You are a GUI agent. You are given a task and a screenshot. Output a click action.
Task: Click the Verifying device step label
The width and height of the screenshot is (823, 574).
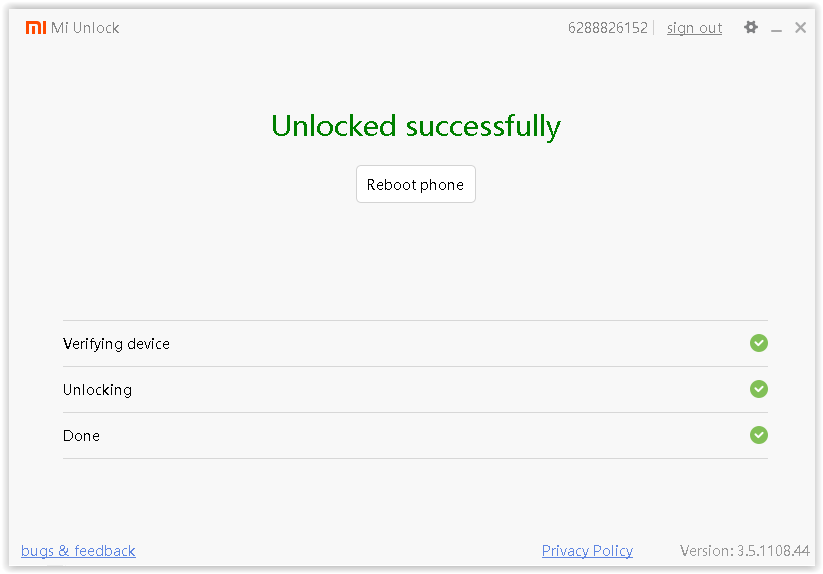click(116, 344)
